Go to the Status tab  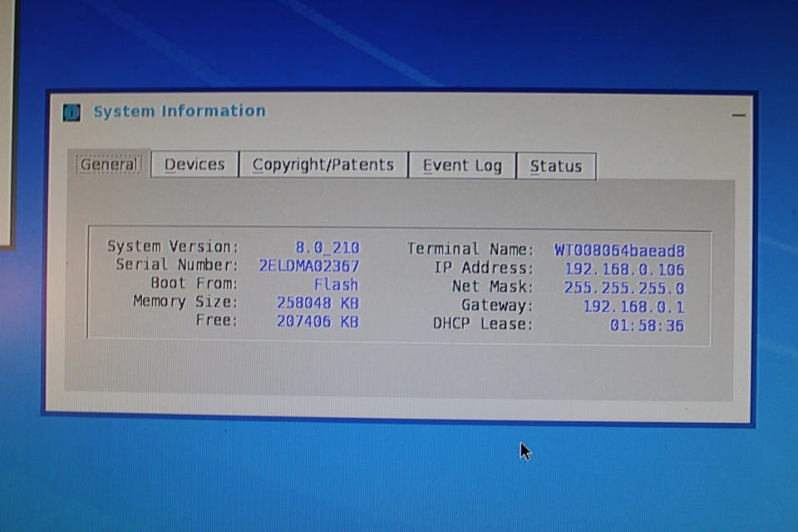(x=556, y=166)
